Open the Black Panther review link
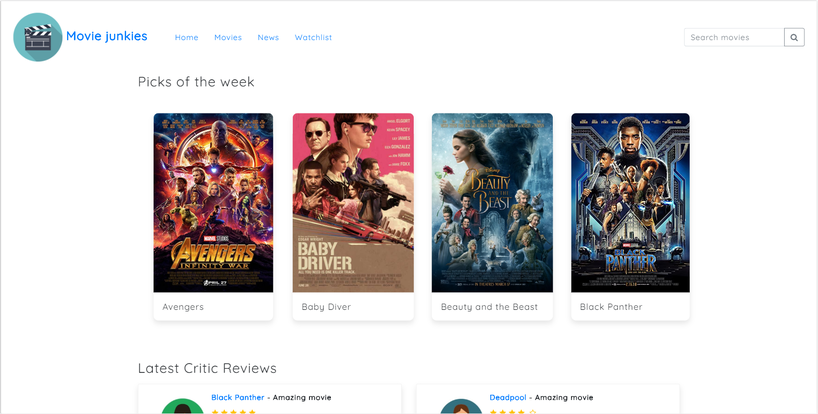Image resolution: width=818 pixels, height=414 pixels. click(238, 397)
